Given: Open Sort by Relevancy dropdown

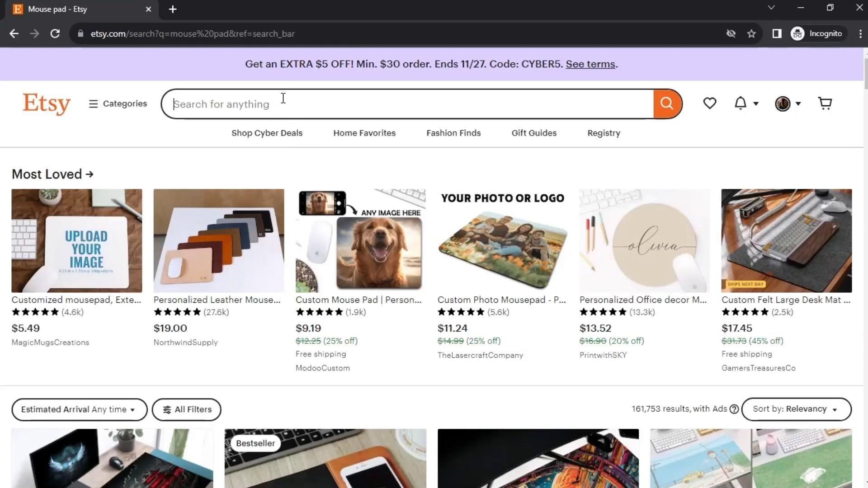Looking at the screenshot, I should (x=796, y=409).
